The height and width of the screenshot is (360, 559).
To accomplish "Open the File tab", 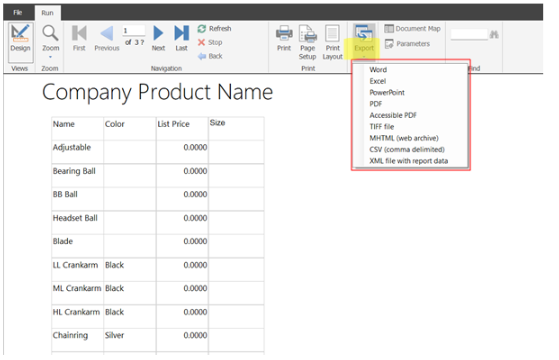I will coord(18,13).
